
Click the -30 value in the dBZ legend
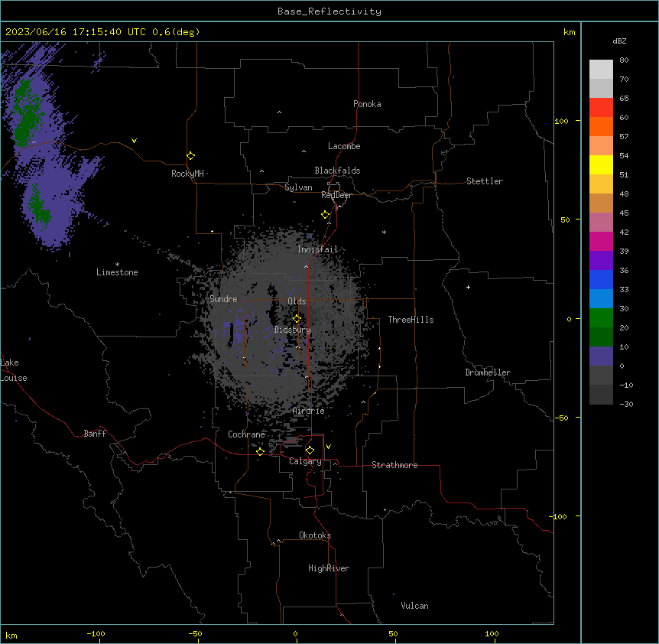pyautogui.click(x=626, y=404)
